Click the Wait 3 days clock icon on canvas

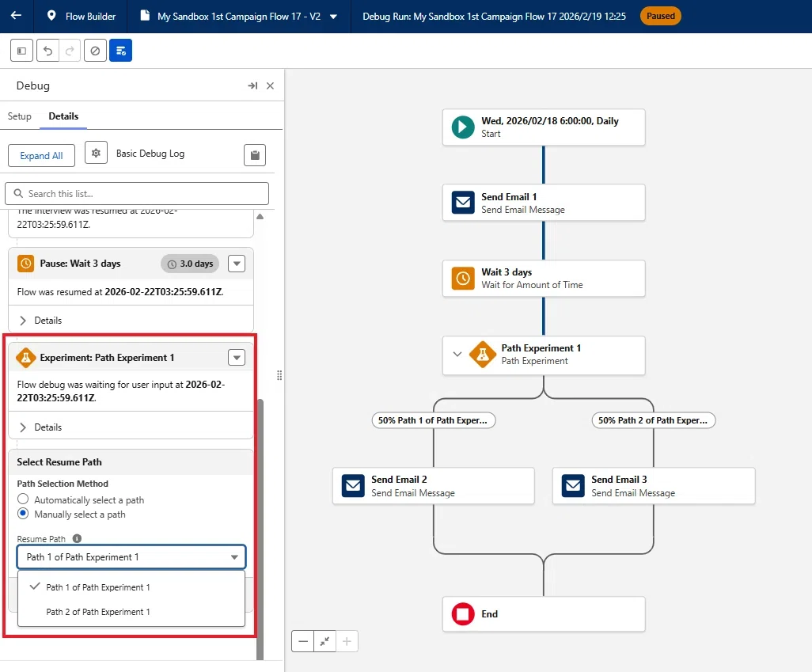(x=463, y=279)
